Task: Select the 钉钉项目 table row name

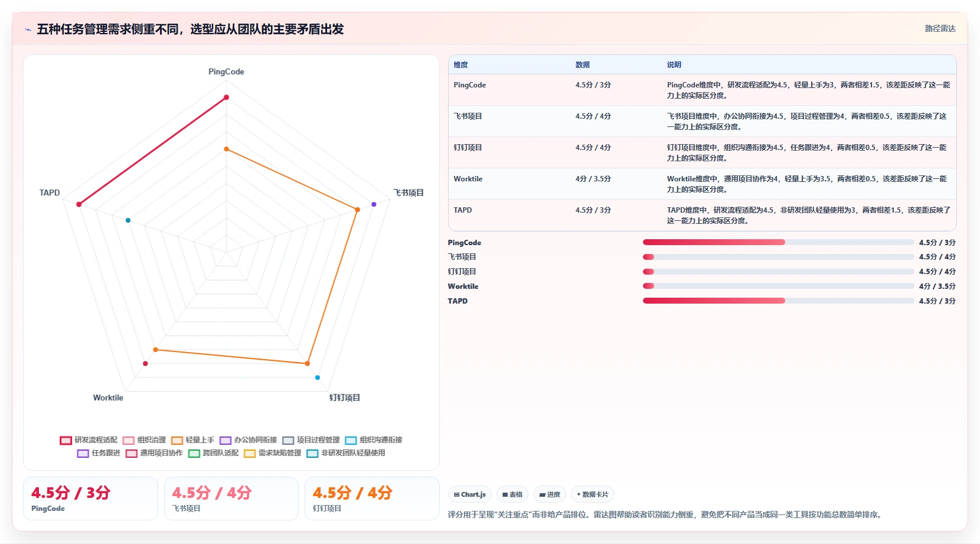Action: [468, 148]
